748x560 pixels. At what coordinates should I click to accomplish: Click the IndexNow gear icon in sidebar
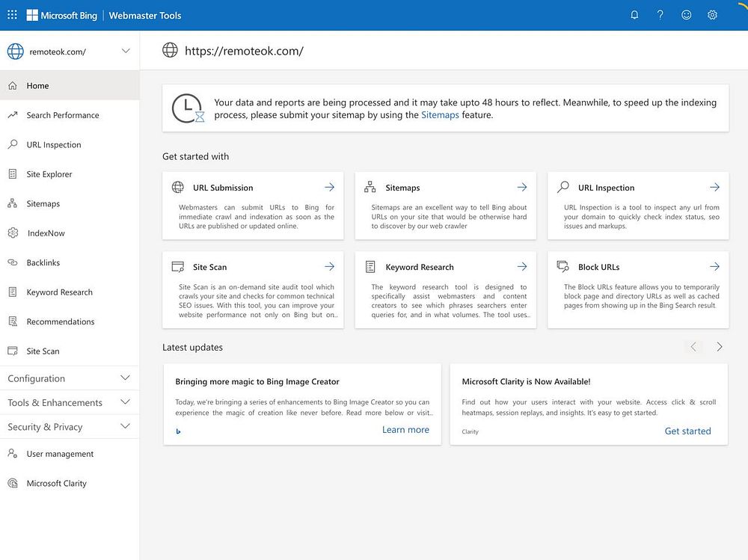[13, 233]
